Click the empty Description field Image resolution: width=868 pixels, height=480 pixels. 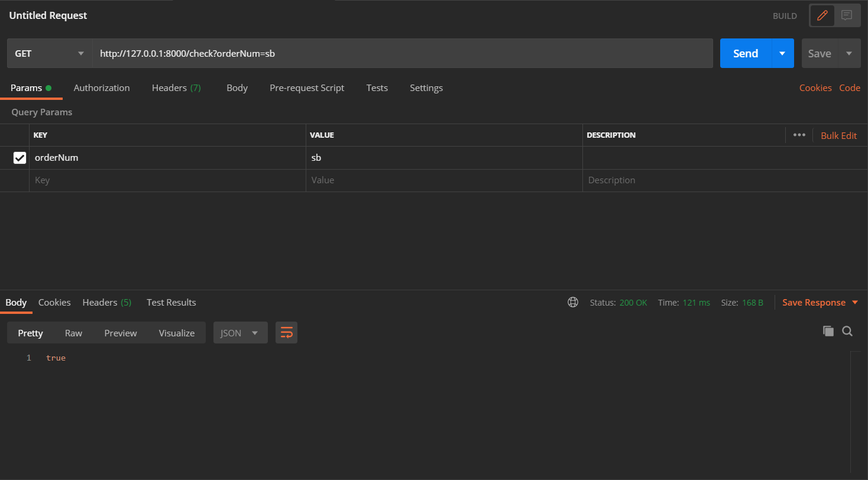point(725,180)
